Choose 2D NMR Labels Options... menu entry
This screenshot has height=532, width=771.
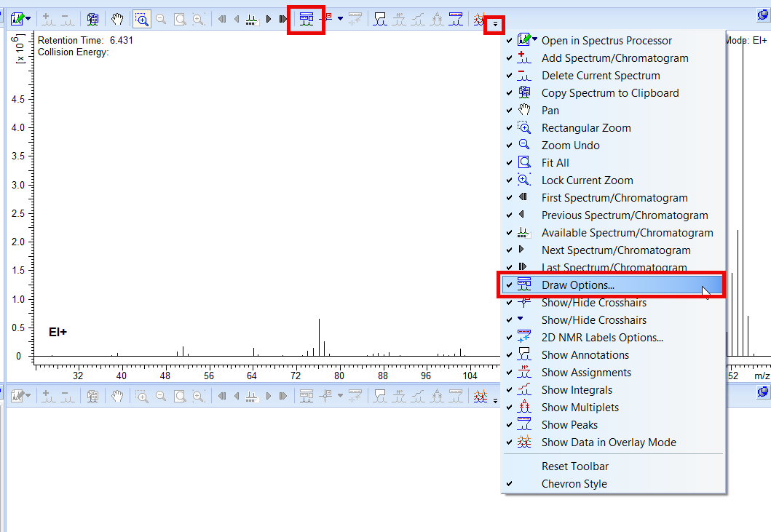[x=613, y=337]
